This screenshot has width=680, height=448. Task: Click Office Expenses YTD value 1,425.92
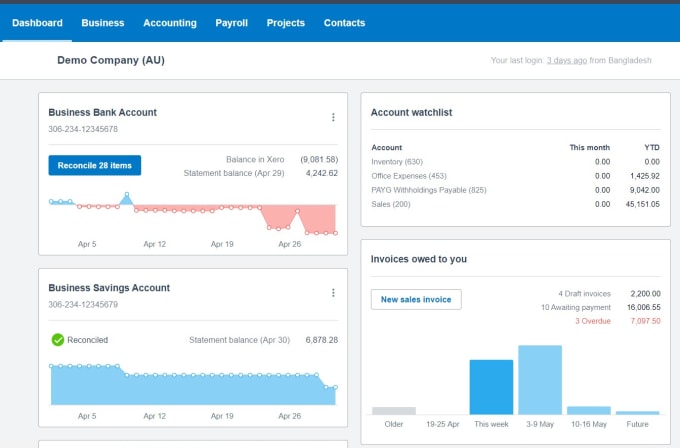pos(644,176)
